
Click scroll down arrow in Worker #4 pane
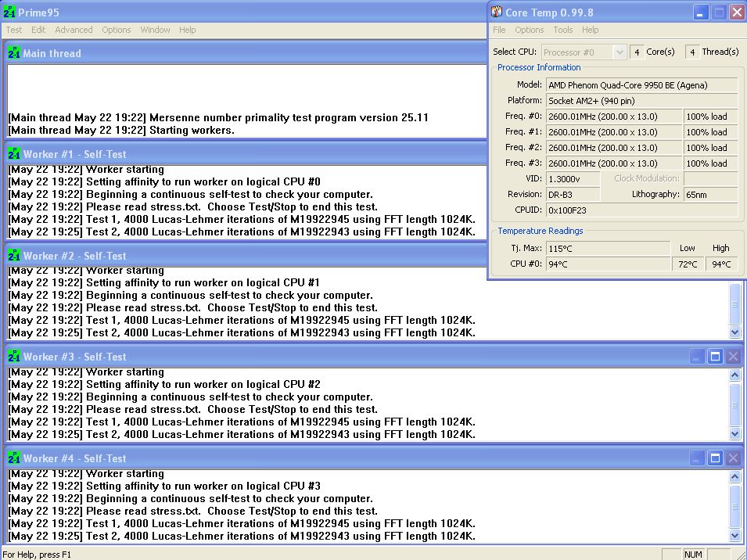[734, 536]
